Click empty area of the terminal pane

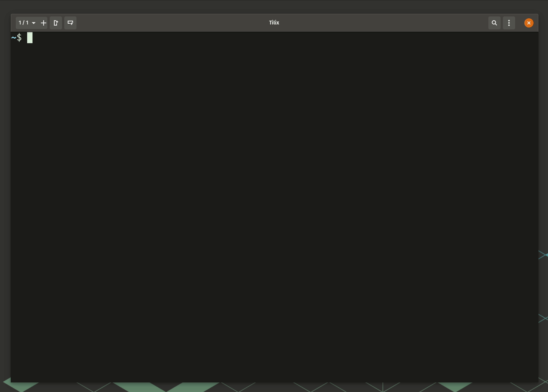pyautogui.click(x=274, y=210)
